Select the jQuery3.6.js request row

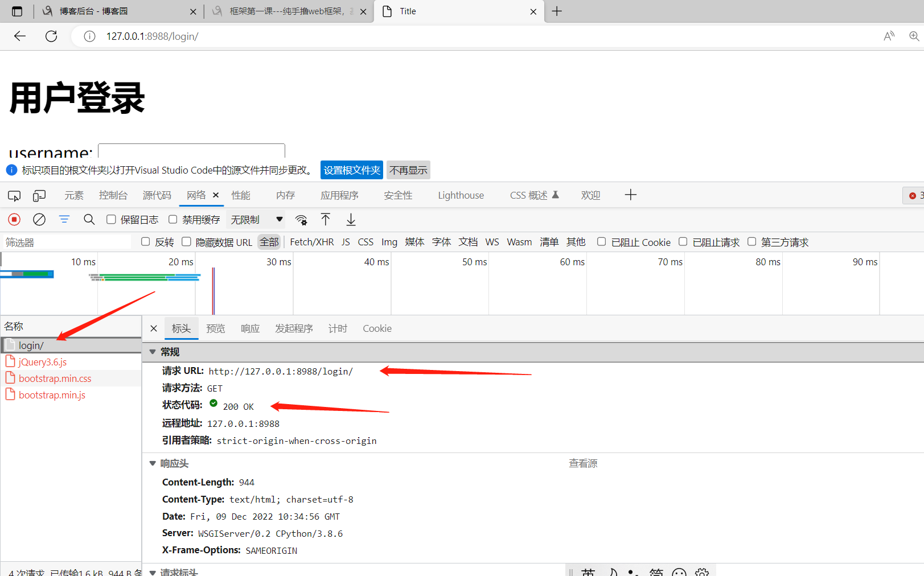click(71, 362)
